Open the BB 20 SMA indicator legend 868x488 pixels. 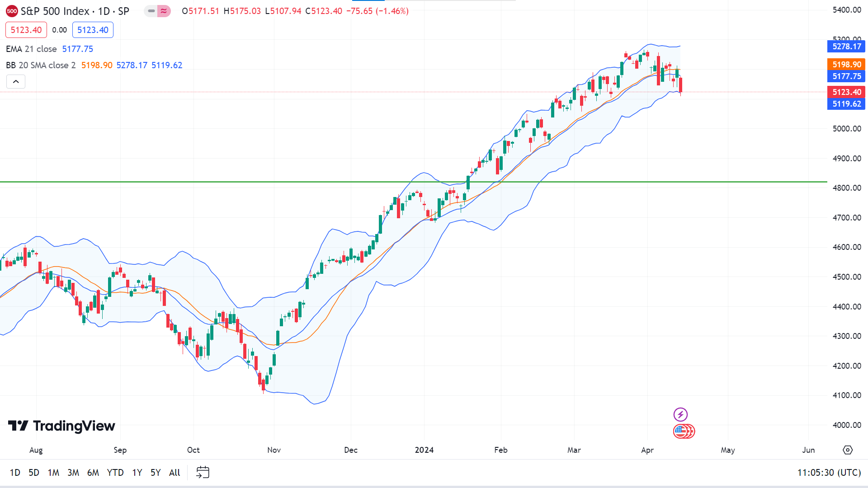click(41, 65)
